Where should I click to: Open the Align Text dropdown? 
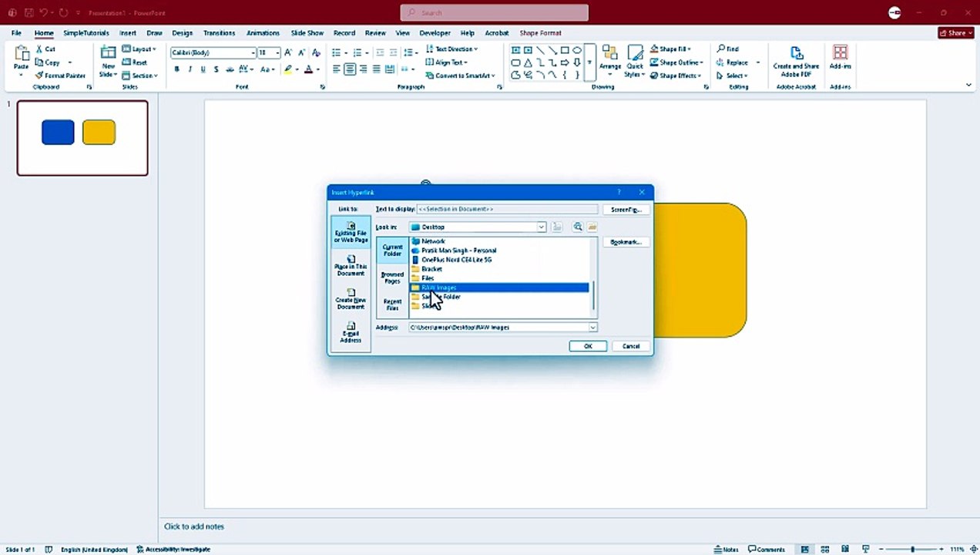448,62
